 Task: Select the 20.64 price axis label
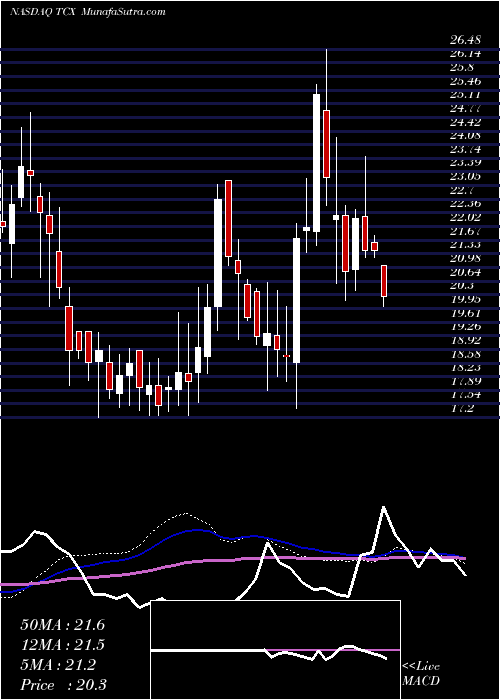(x=465, y=272)
